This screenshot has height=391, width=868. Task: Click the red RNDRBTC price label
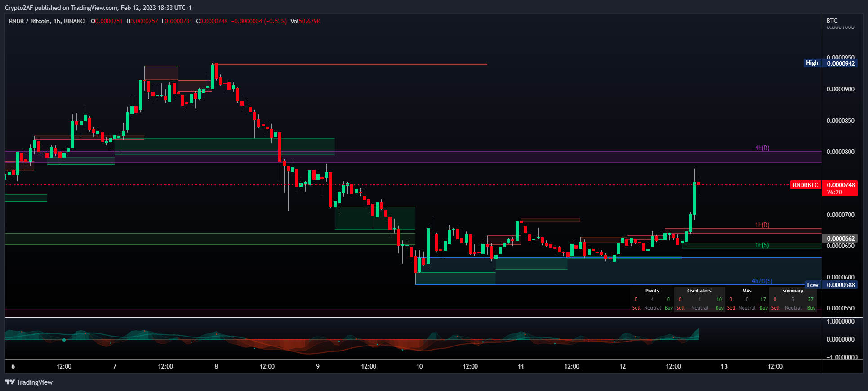[805, 185]
